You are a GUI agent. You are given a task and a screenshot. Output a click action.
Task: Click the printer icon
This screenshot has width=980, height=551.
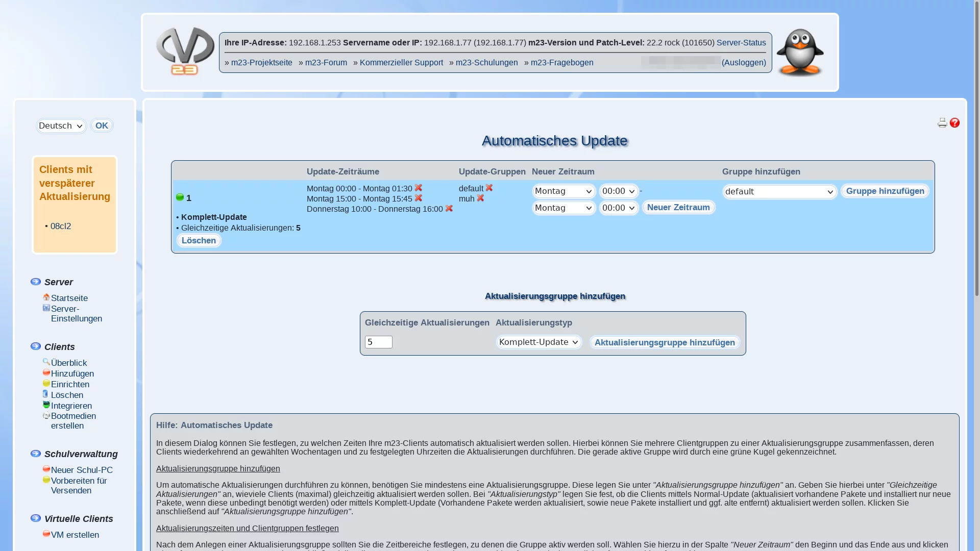click(942, 123)
